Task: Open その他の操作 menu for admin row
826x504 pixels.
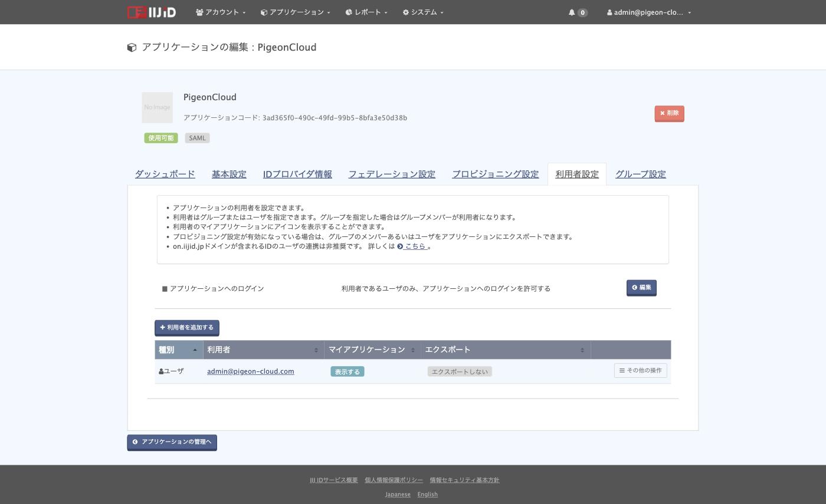Action: pos(641,371)
